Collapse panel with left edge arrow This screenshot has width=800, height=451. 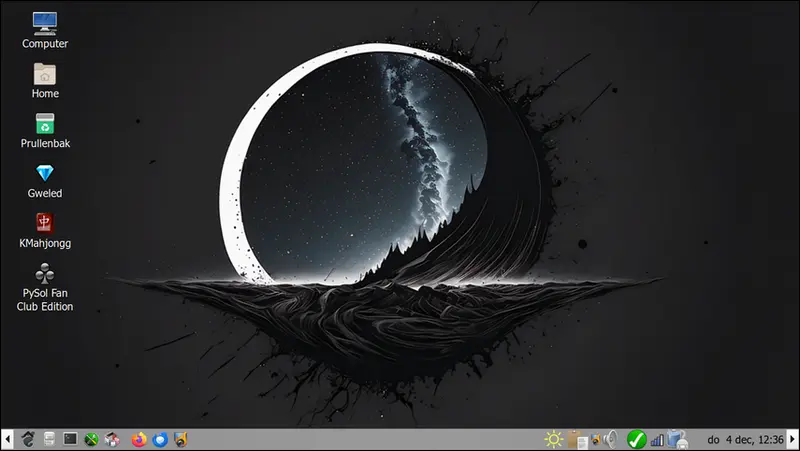click(x=7, y=439)
